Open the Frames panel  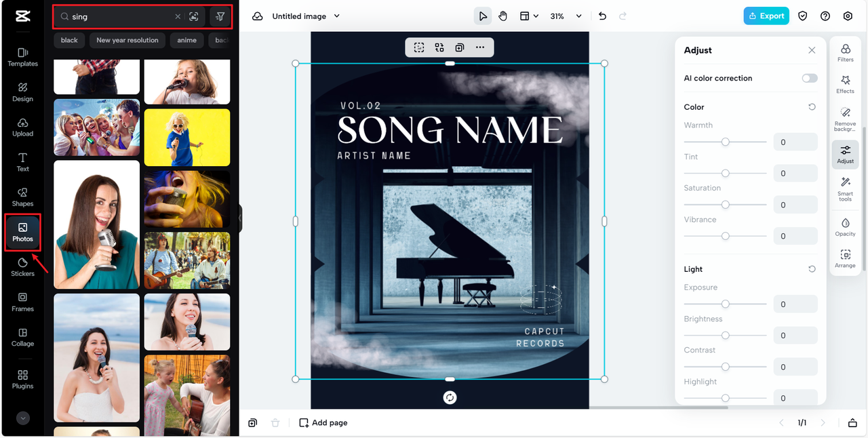tap(22, 302)
